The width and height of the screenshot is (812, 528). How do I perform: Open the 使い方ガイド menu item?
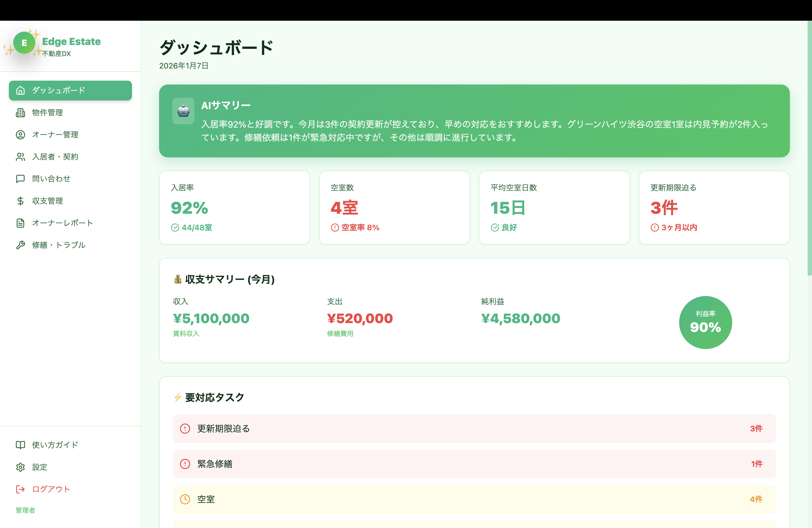point(55,445)
